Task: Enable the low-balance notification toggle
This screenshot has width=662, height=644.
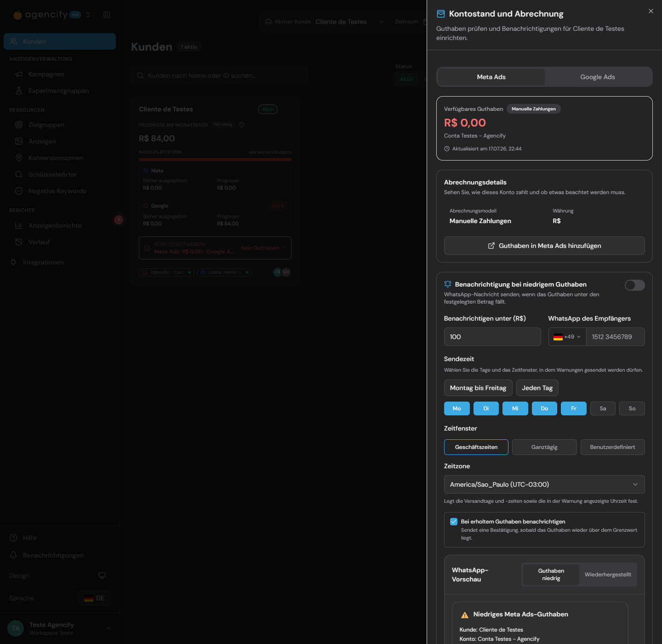Action: tap(635, 285)
